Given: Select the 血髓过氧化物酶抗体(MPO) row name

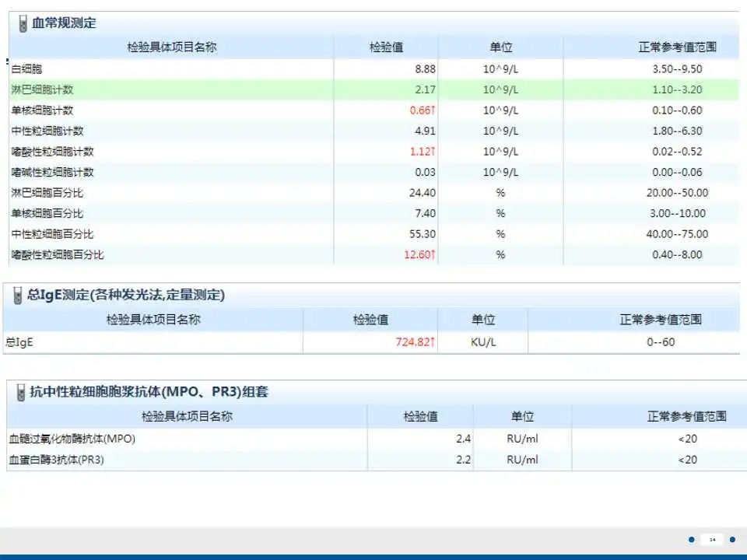Looking at the screenshot, I should [x=72, y=439].
